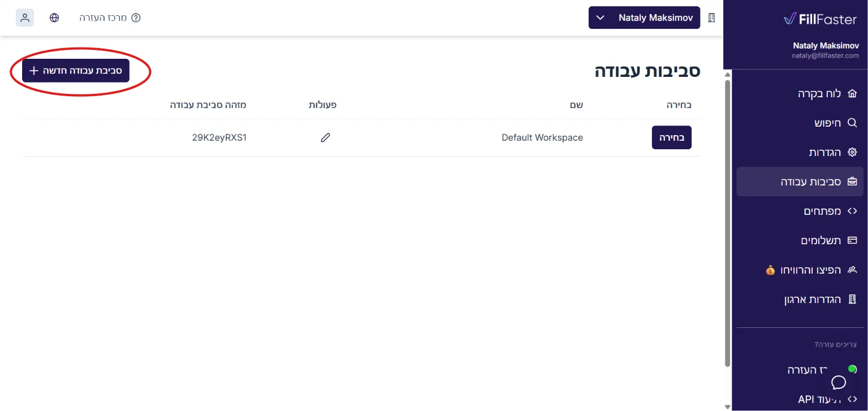The image size is (868, 411).
Task: Click the gear icon for הגדרות
Action: point(852,152)
